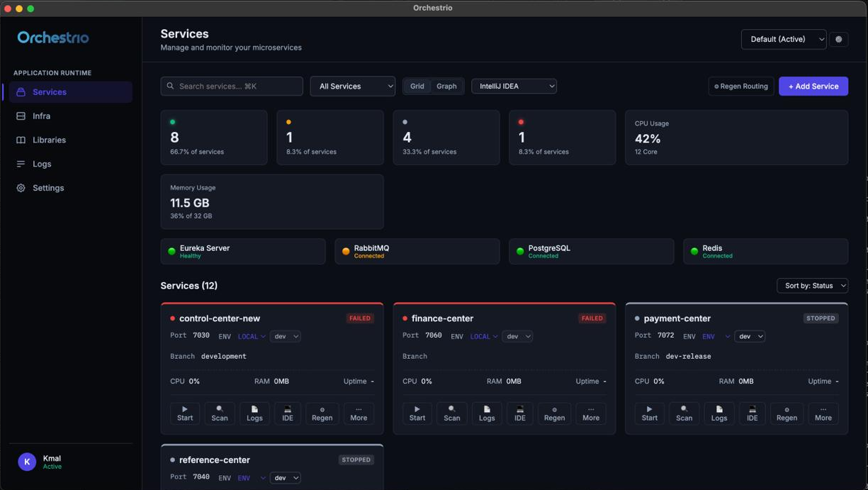Click the RabbitMQ status card
Screen dimensions: 868x490
pos(417,252)
